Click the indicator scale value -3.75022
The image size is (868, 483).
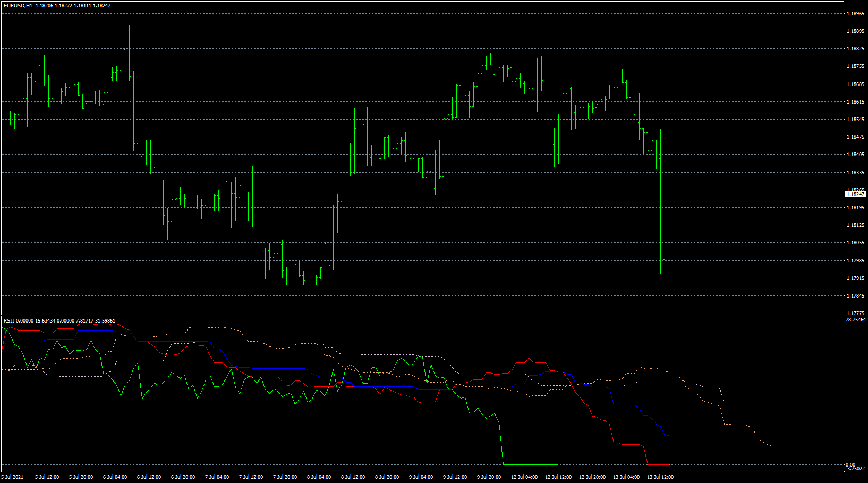(x=856, y=469)
